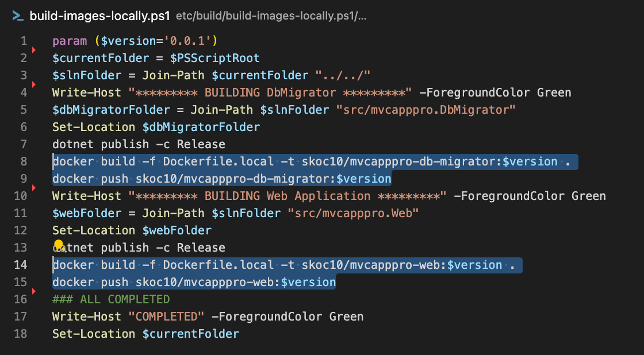Click the "src/mvcapppro.DbMigrator" string
644x355 pixels.
click(425, 110)
